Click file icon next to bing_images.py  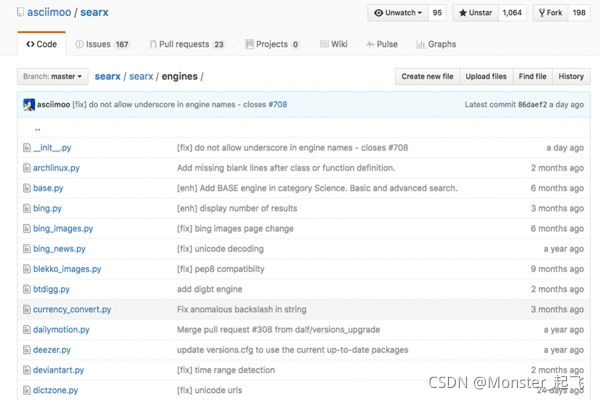click(x=27, y=229)
